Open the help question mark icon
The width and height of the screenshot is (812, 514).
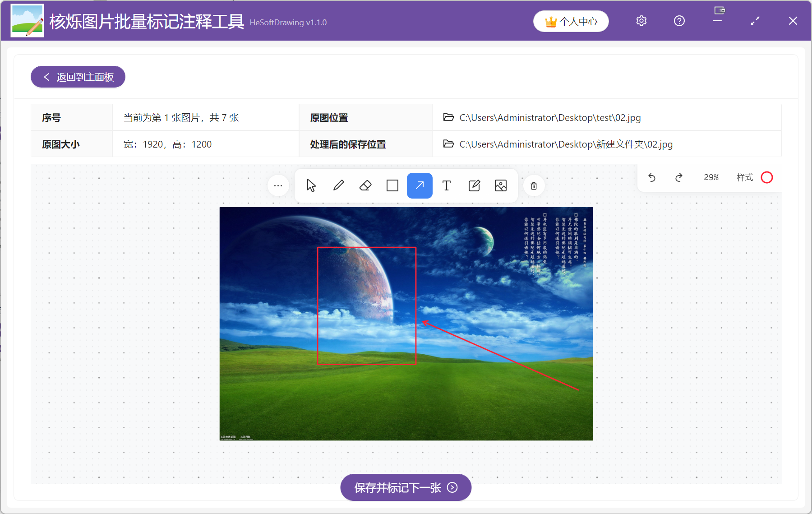coord(679,21)
